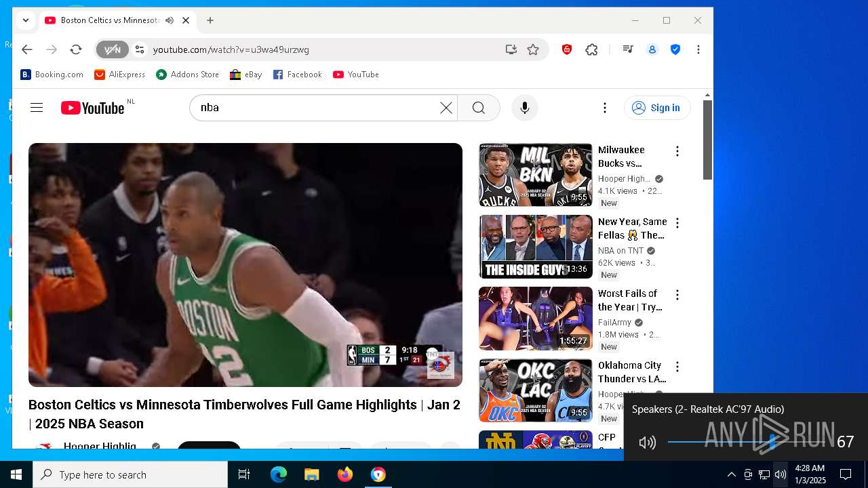Start voice search with the microphone

(x=524, y=108)
